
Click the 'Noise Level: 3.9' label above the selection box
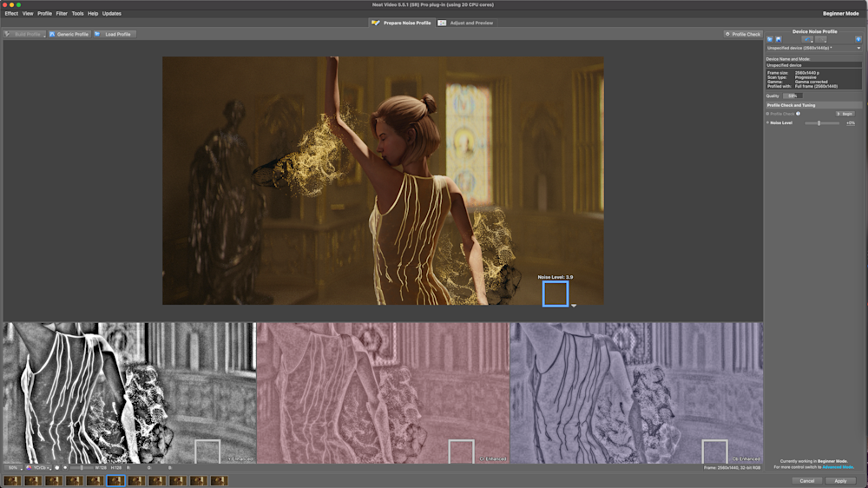[556, 277]
